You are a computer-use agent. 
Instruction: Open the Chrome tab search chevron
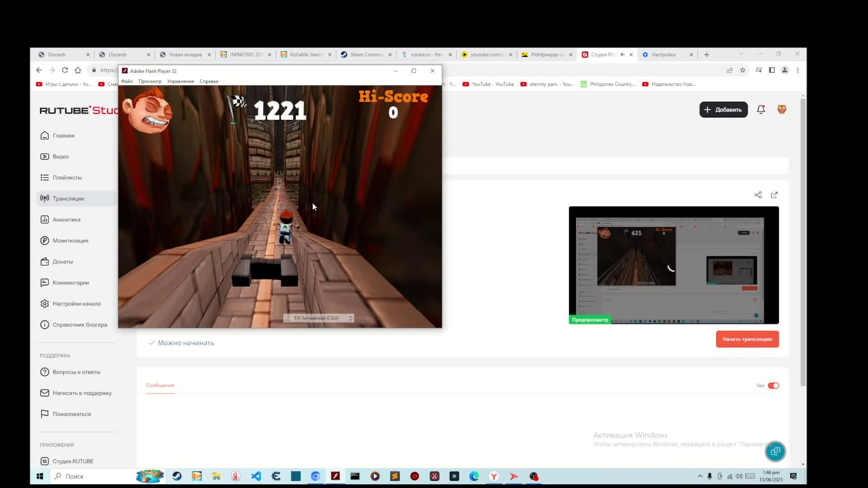(741, 54)
